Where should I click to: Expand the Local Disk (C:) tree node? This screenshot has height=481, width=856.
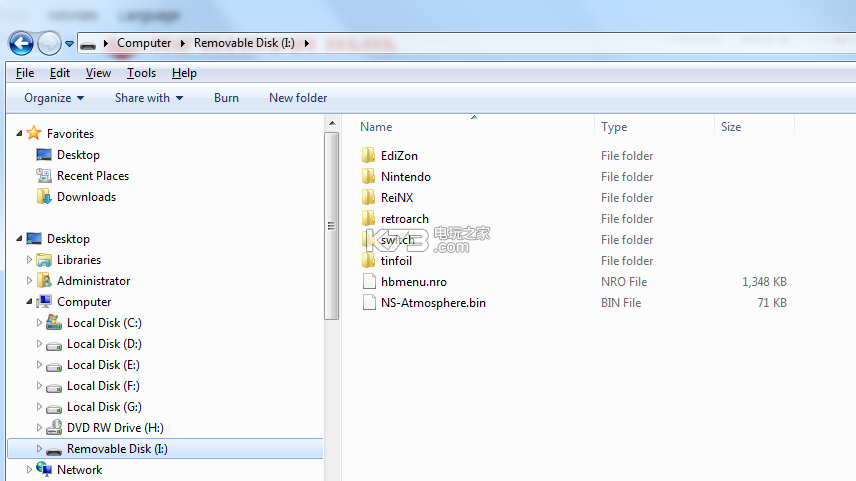[x=40, y=323]
